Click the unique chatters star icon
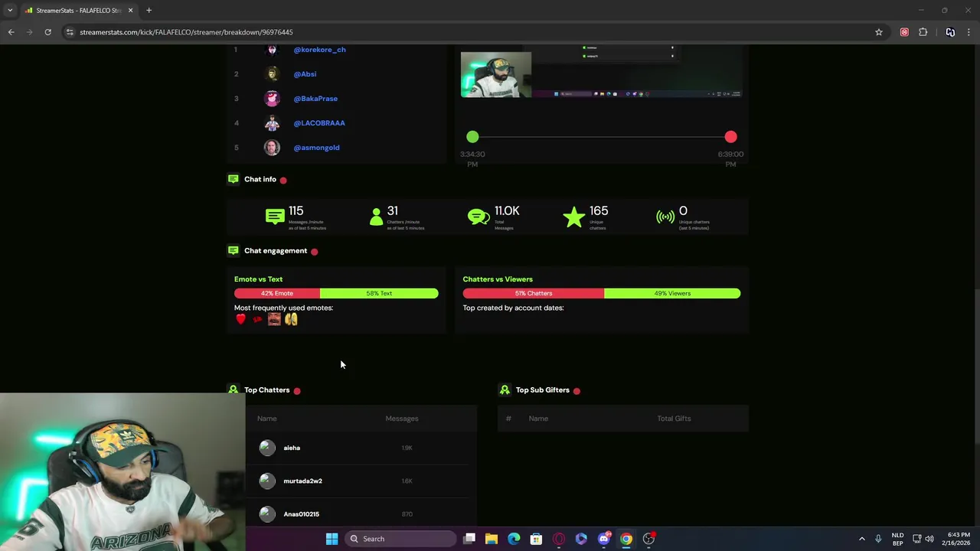The height and width of the screenshot is (551, 980). (x=573, y=217)
